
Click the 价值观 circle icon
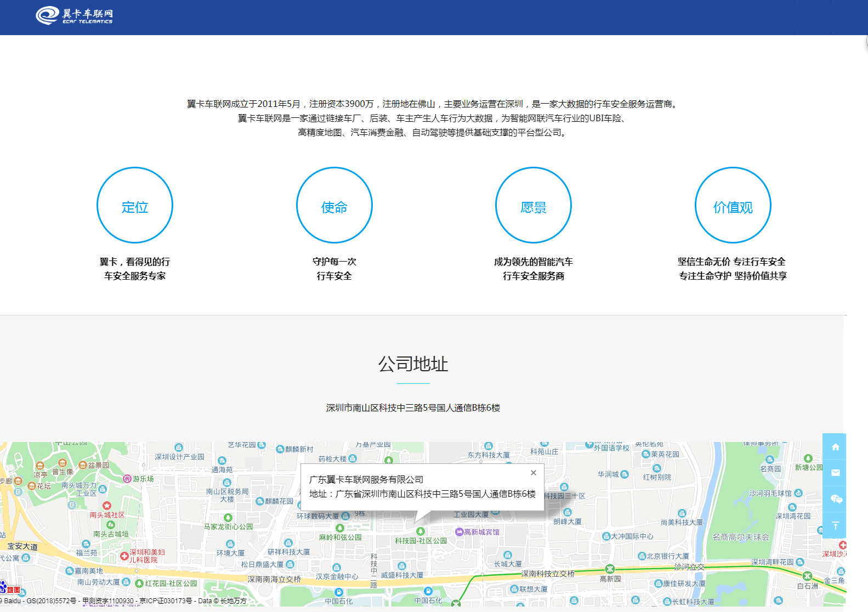point(733,205)
